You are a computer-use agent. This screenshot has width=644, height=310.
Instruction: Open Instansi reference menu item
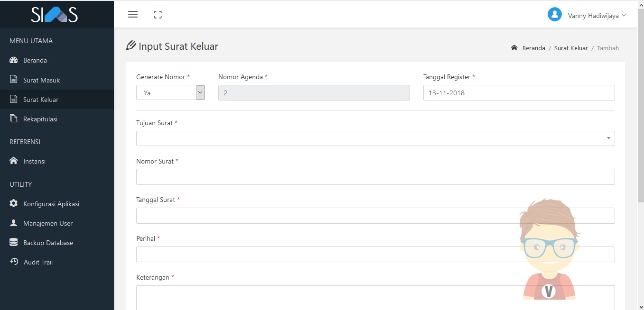(34, 161)
